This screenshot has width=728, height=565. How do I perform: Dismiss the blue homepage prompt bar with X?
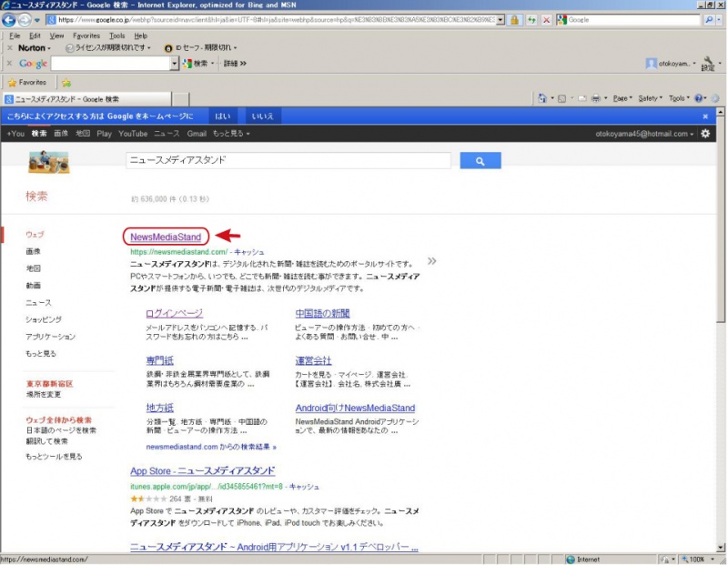coord(705,116)
